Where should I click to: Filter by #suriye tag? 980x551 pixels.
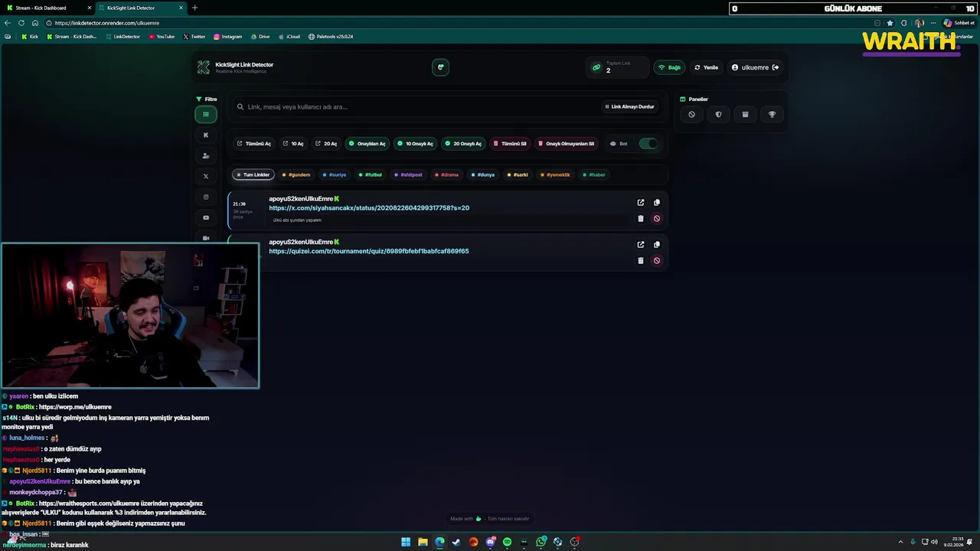coord(335,174)
